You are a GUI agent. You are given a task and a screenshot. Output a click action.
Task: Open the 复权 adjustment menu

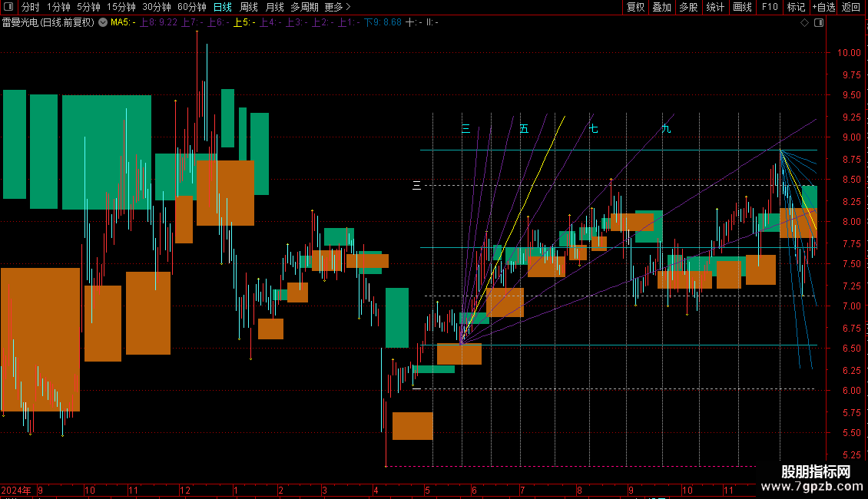point(635,7)
